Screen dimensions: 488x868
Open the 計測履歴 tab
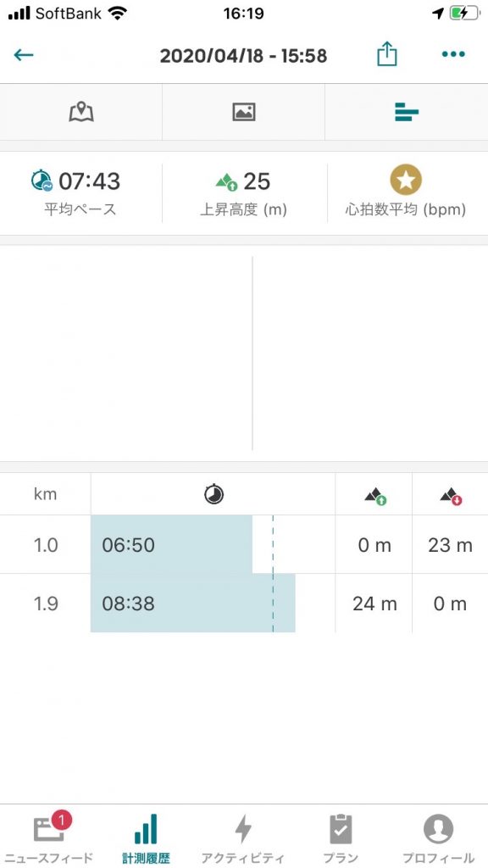[x=146, y=837]
